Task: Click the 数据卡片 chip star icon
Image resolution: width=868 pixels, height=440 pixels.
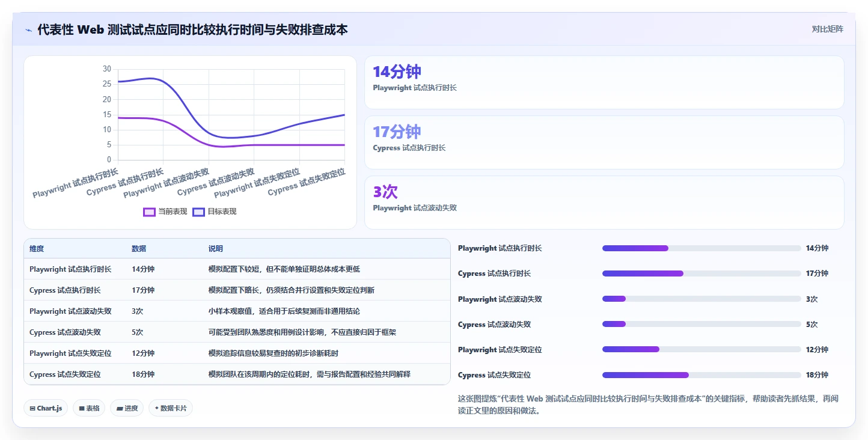Action: click(x=157, y=408)
